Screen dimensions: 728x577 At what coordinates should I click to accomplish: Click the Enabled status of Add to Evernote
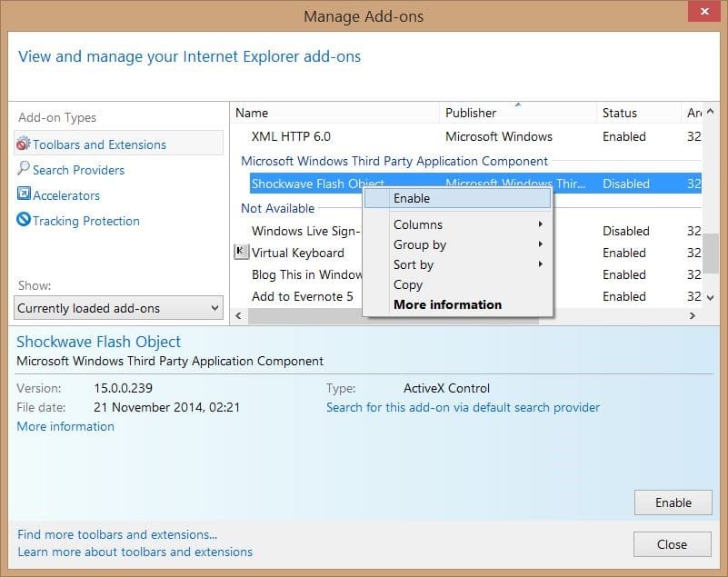624,296
